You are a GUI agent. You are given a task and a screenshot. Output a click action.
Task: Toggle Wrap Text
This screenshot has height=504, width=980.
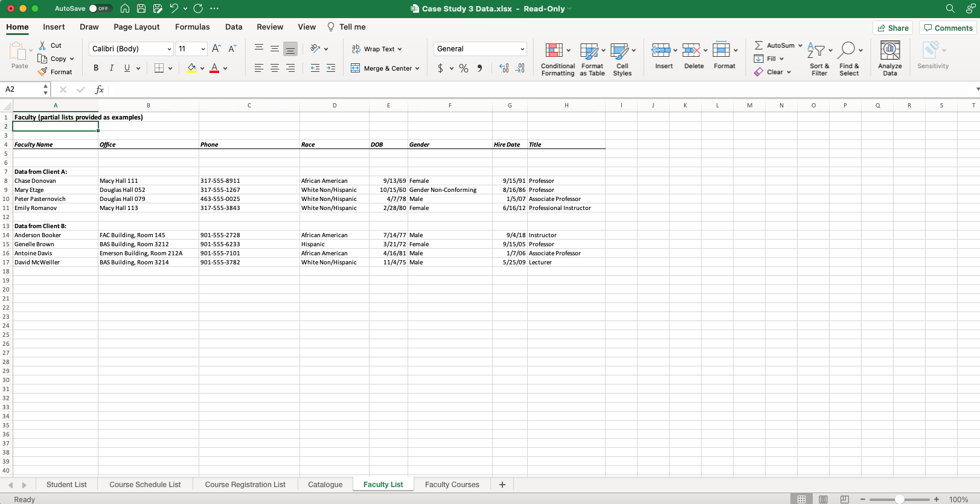pos(377,49)
